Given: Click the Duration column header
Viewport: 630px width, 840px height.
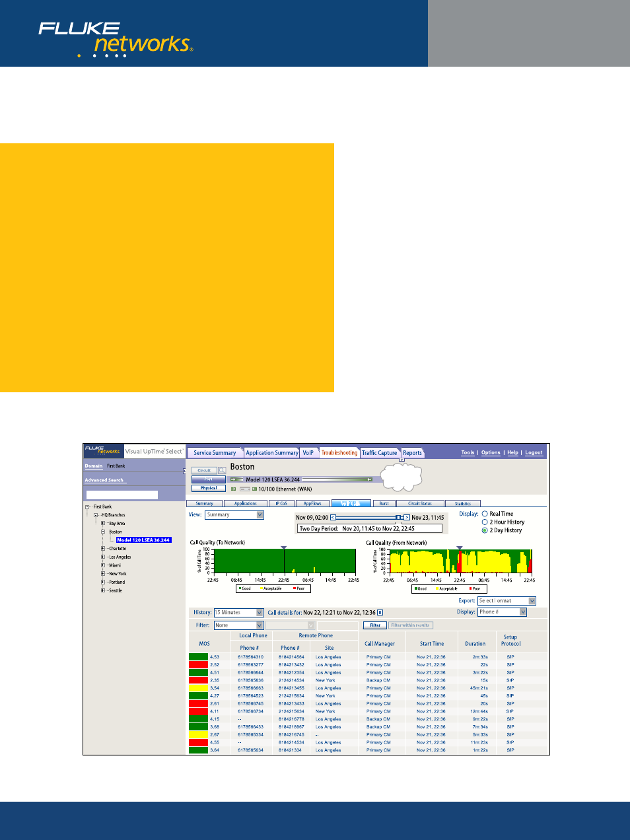Looking at the screenshot, I should tap(475, 644).
